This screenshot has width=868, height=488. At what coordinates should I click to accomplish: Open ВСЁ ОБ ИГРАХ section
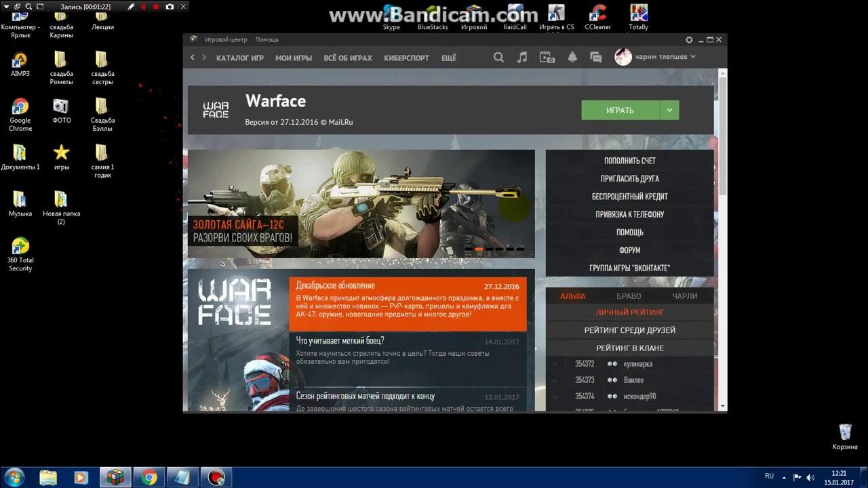(x=348, y=58)
